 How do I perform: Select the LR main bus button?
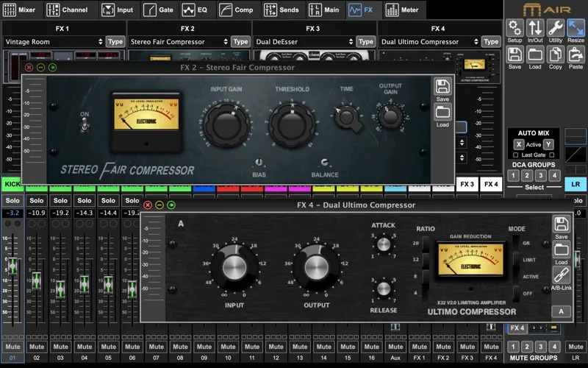[x=576, y=185]
